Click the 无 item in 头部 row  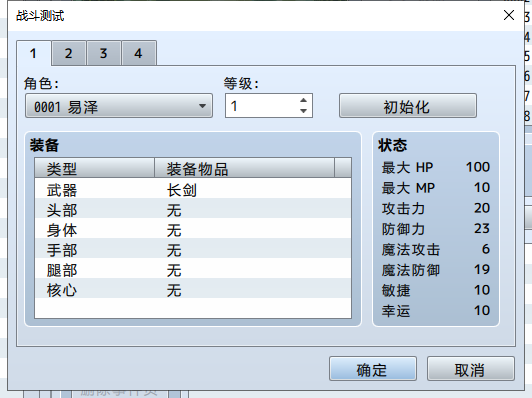click(x=174, y=210)
